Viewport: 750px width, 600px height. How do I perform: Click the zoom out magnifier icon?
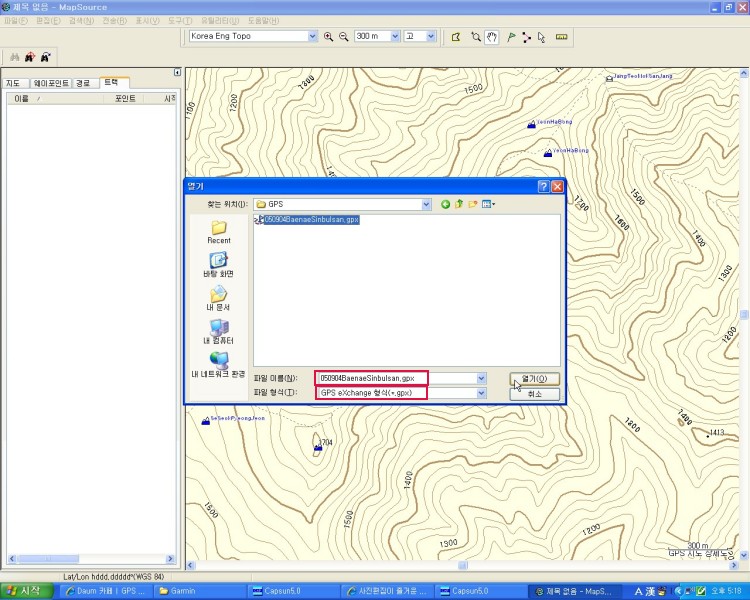(343, 36)
